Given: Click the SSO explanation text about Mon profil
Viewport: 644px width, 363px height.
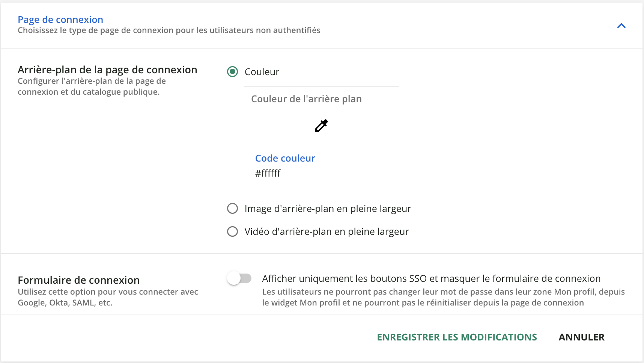Looking at the screenshot, I should [443, 297].
